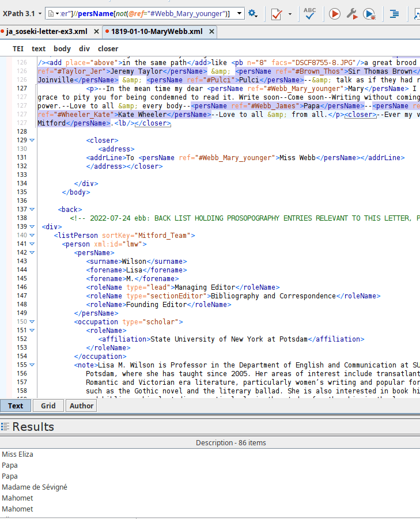Click TEI in the breadcrumb

[18, 48]
